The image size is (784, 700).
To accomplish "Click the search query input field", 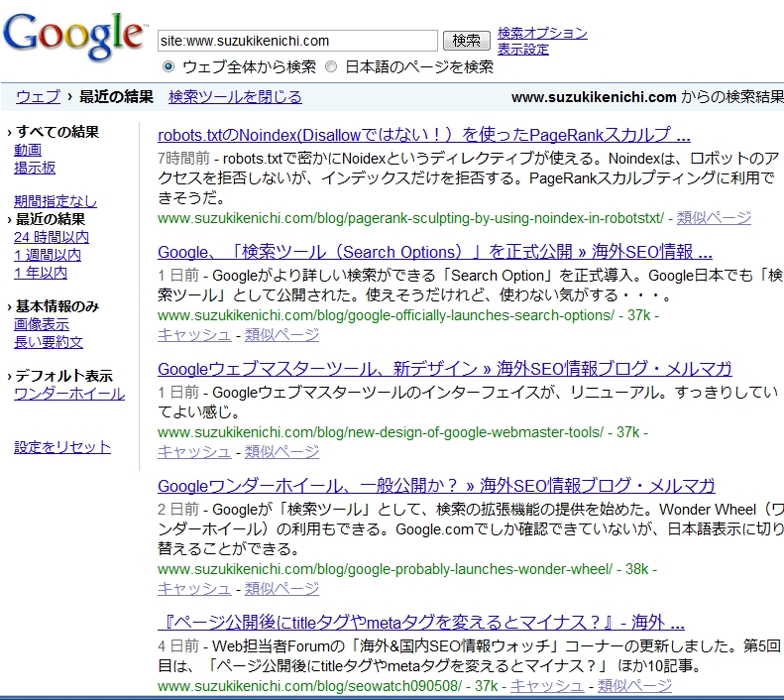I will (298, 41).
